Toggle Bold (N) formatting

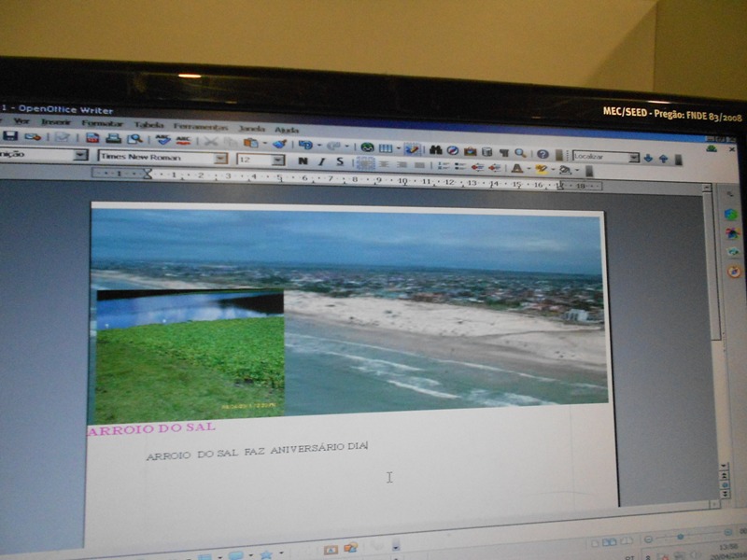303,161
